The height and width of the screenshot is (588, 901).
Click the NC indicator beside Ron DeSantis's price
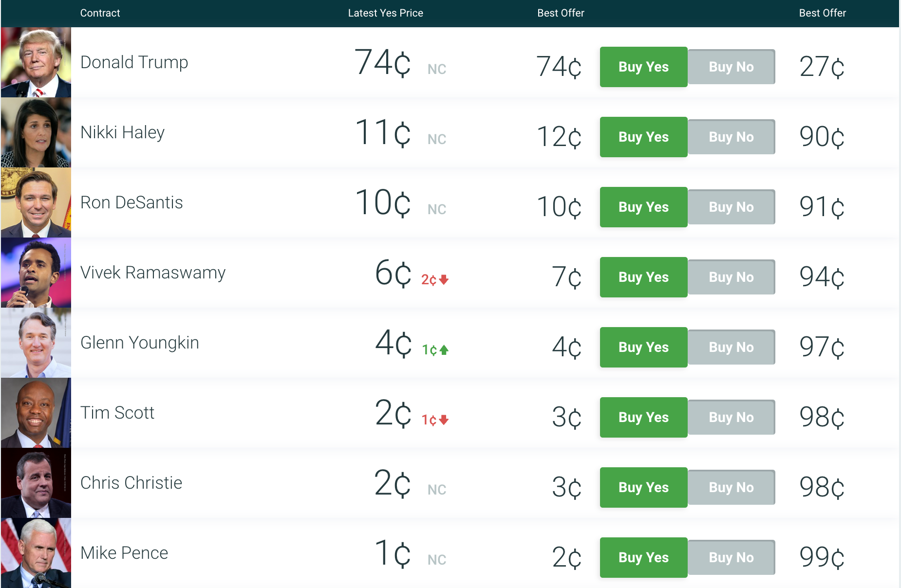pos(436,209)
